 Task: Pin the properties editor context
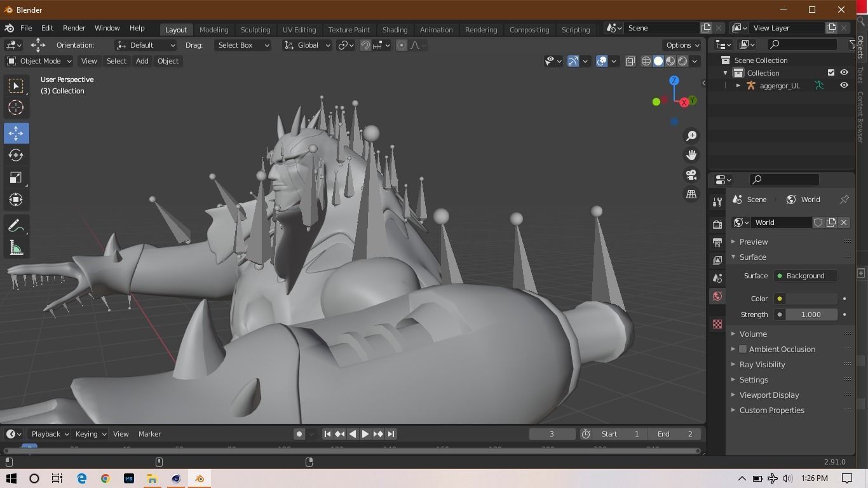pyautogui.click(x=844, y=200)
